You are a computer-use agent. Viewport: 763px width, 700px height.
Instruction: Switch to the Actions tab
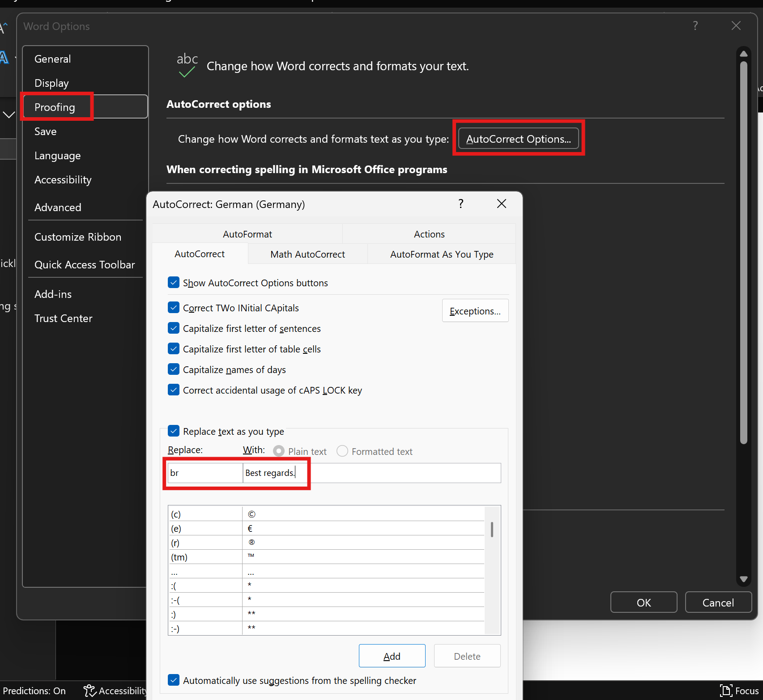[x=429, y=234]
